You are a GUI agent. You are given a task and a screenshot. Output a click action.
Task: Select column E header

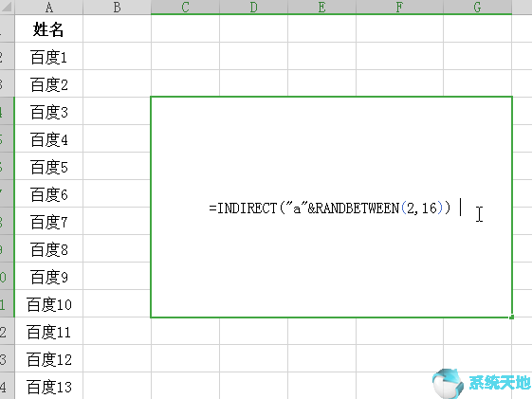click(322, 8)
